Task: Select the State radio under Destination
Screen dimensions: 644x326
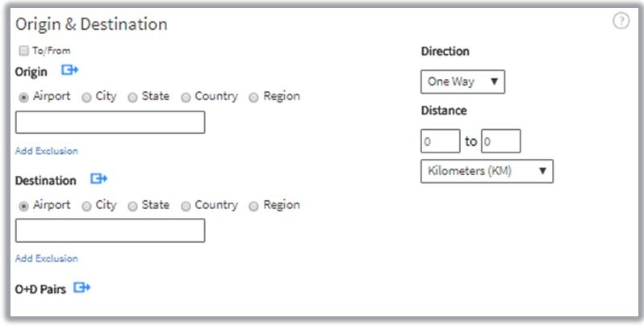Action: click(x=132, y=206)
